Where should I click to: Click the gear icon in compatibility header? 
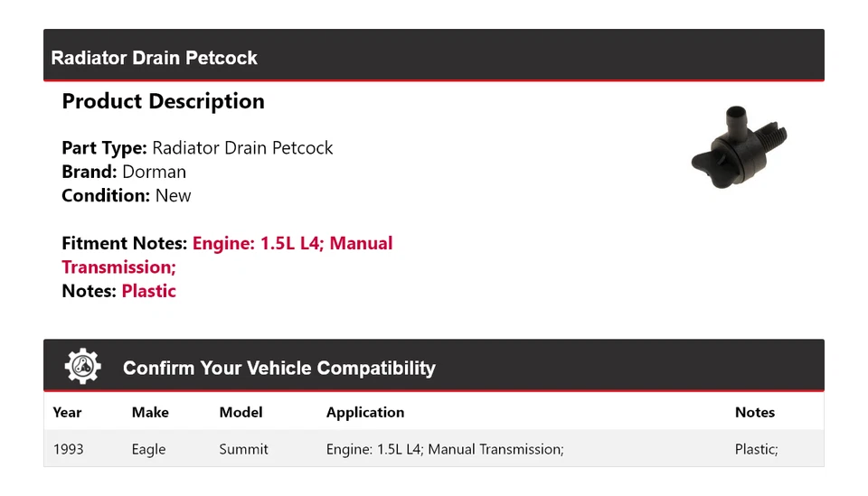[x=82, y=367]
